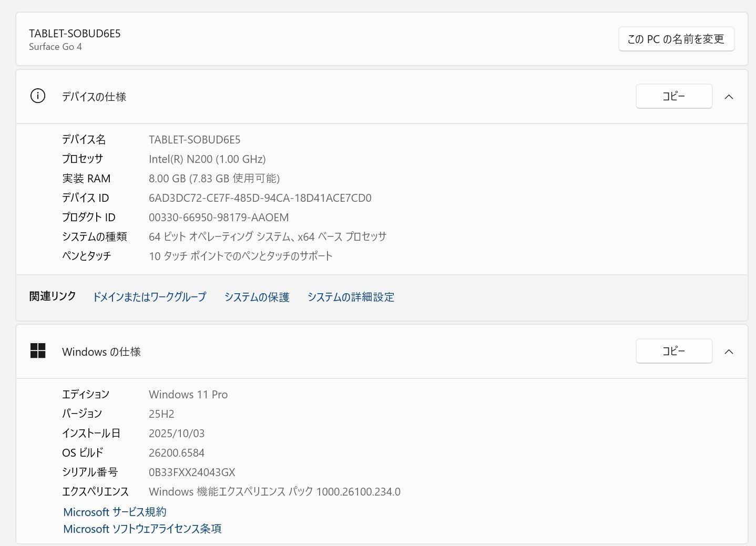Copy the デバイスの仕様 details
The height and width of the screenshot is (546, 756).
(673, 96)
